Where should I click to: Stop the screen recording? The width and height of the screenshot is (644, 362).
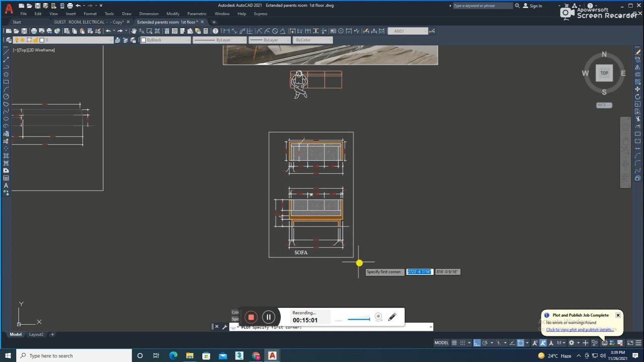pos(251,317)
